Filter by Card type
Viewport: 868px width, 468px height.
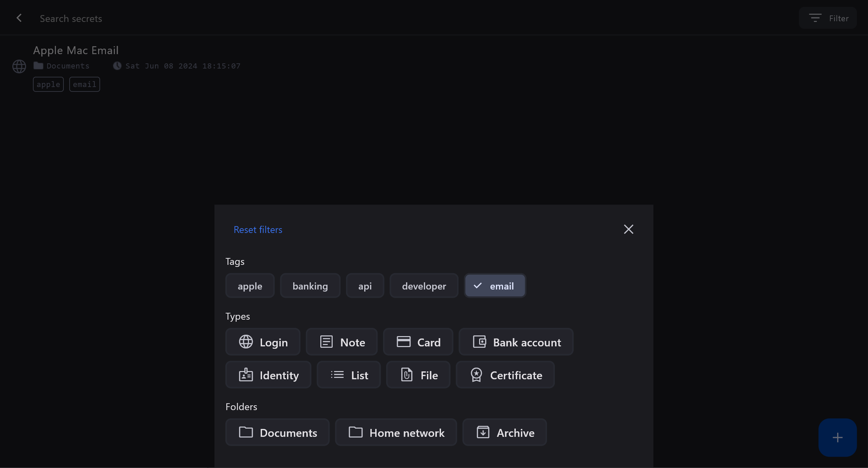point(418,342)
